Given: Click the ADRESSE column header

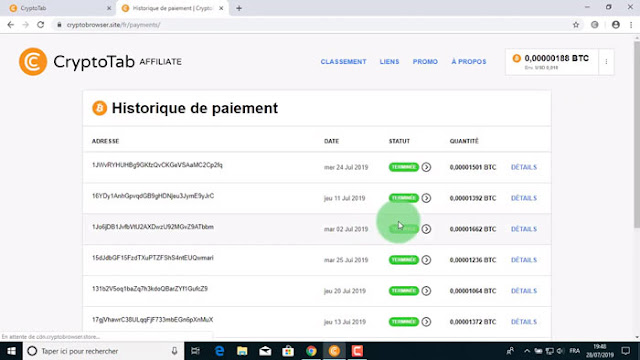Looking at the screenshot, I should coord(105,141).
